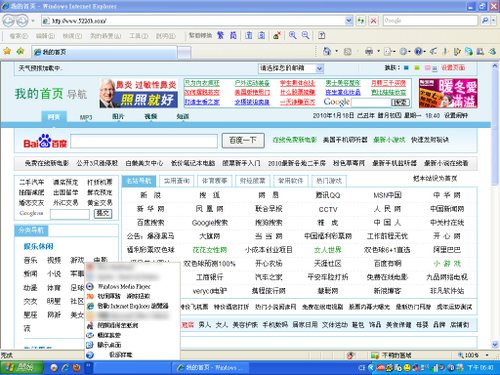Click the Simplified Chinese 簡 conversion icon
This screenshot has width=500, height=375.
click(x=233, y=35)
